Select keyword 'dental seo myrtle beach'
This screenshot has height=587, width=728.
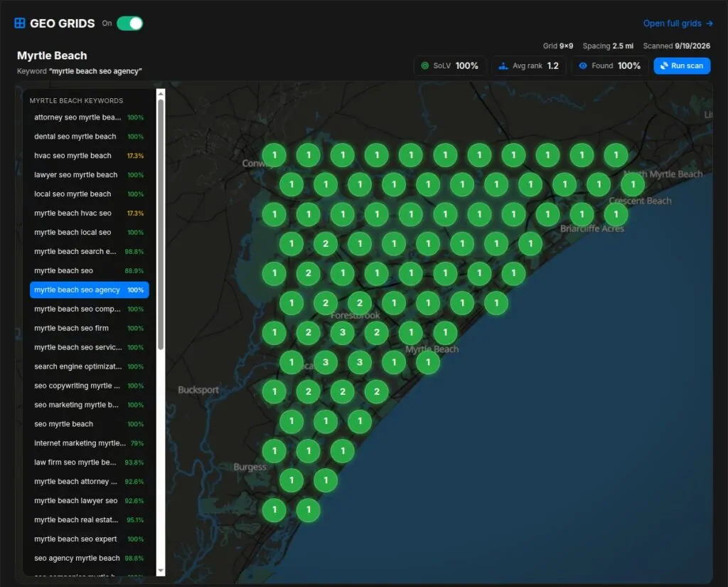pos(89,136)
